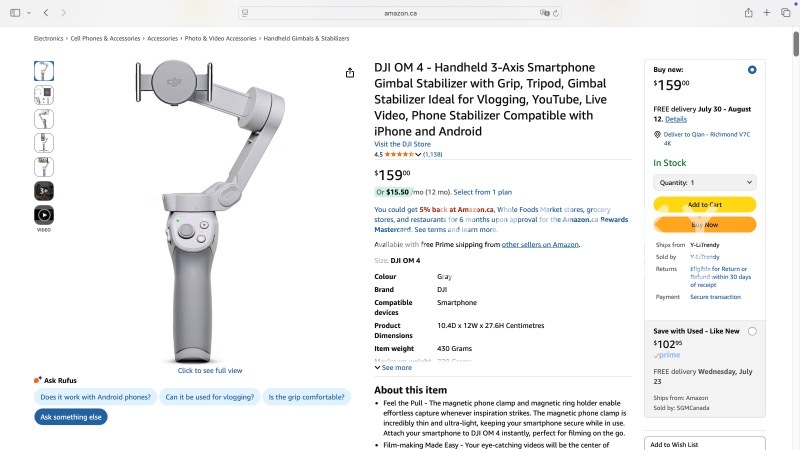Click the product image share icon
The image size is (800, 450).
[350, 73]
